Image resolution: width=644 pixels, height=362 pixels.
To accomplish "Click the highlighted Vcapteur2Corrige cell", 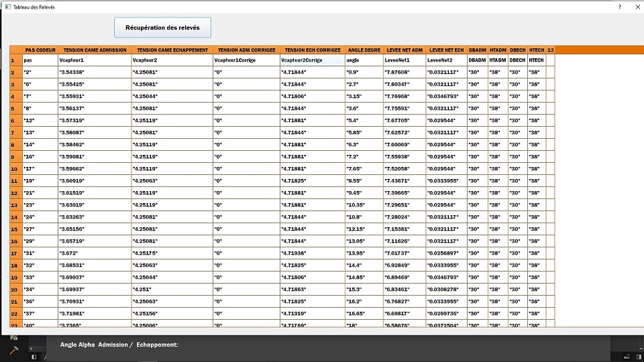I will pyautogui.click(x=312, y=60).
